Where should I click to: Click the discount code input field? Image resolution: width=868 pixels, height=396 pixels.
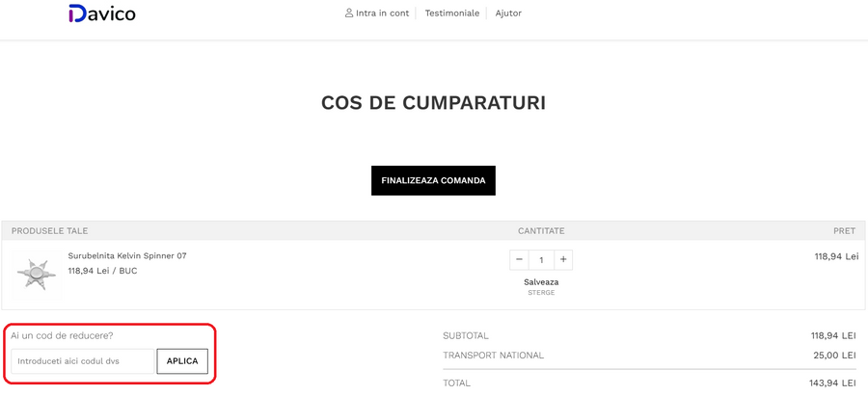83,361
